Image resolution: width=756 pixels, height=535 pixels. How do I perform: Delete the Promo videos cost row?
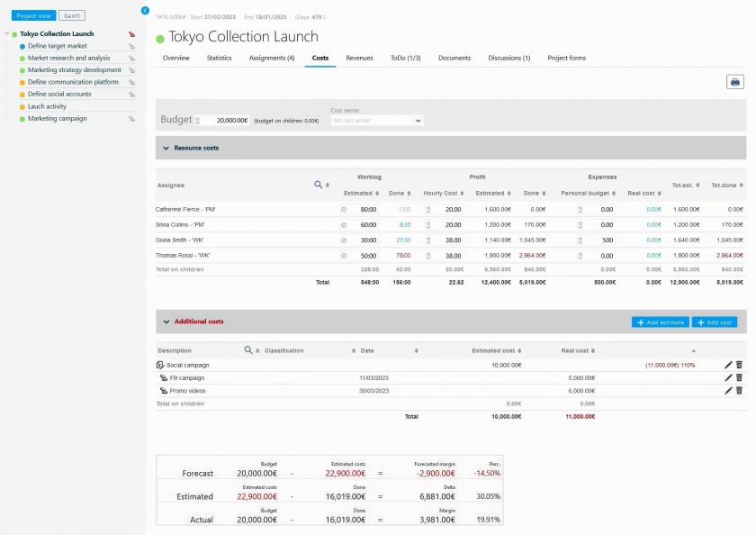coord(739,391)
